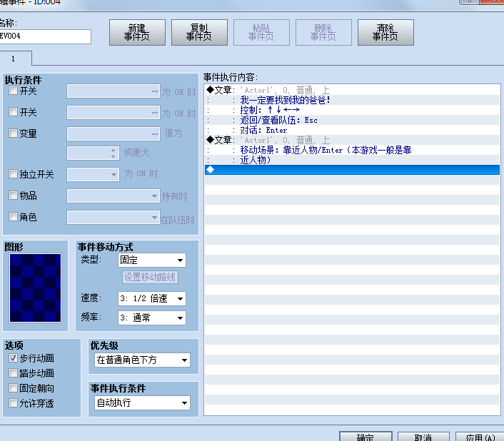Enable the second 开关 condition checkbox
Image resolution: width=504 pixels, height=441 pixels.
pyautogui.click(x=13, y=112)
